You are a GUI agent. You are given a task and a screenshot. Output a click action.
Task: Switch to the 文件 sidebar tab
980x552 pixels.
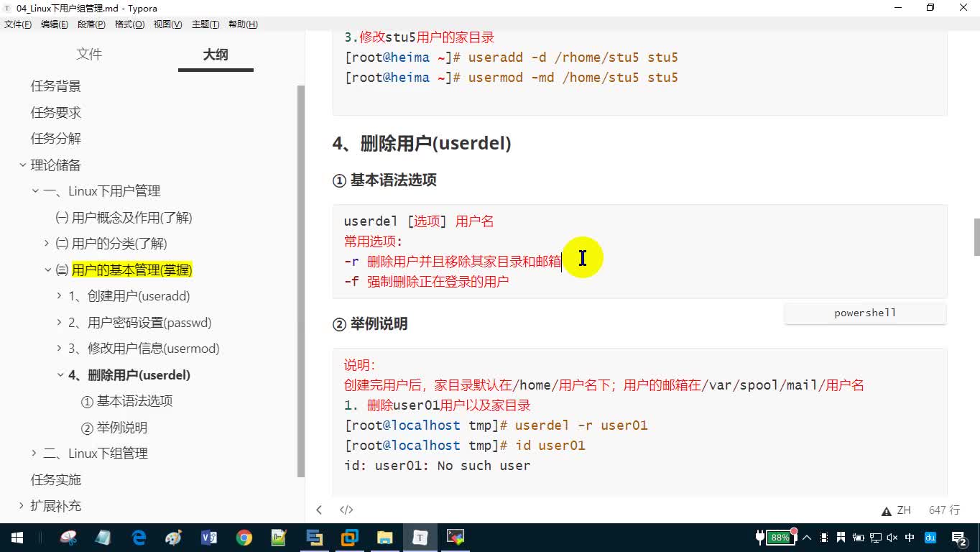[89, 55]
